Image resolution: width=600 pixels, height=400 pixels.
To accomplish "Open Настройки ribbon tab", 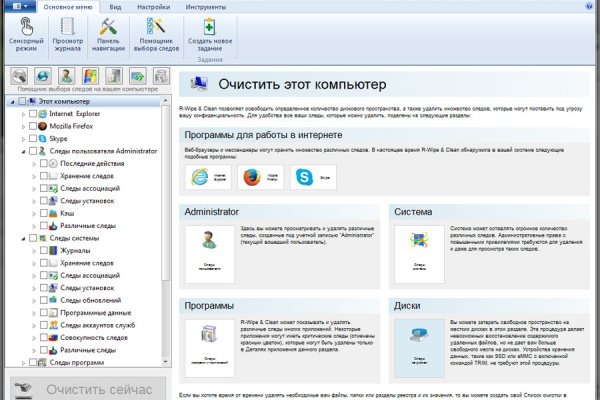I will point(153,7).
